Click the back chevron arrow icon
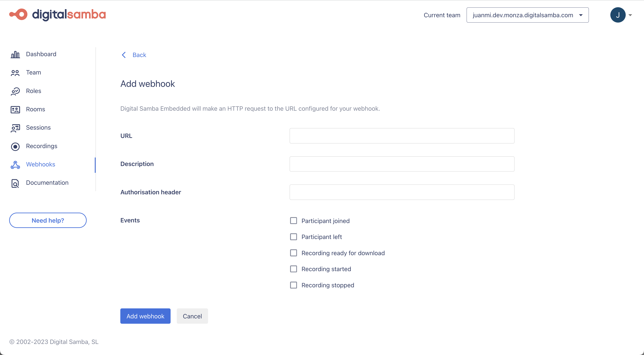This screenshot has width=644, height=355. coord(124,55)
